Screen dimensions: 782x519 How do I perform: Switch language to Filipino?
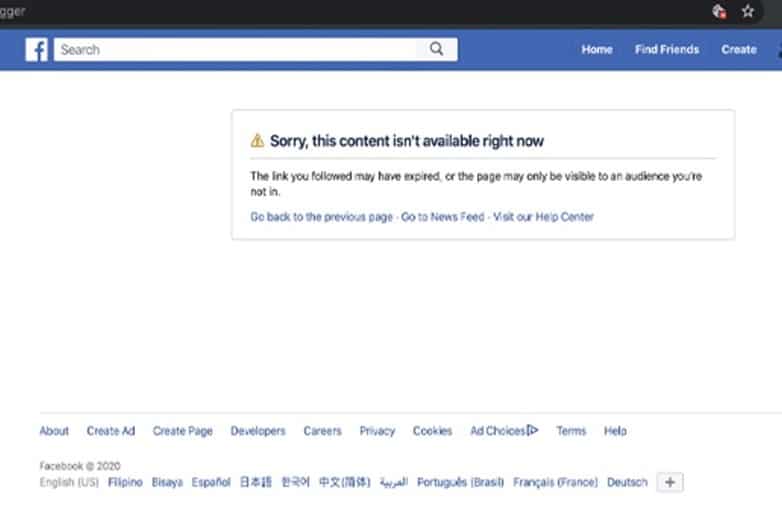pyautogui.click(x=125, y=482)
